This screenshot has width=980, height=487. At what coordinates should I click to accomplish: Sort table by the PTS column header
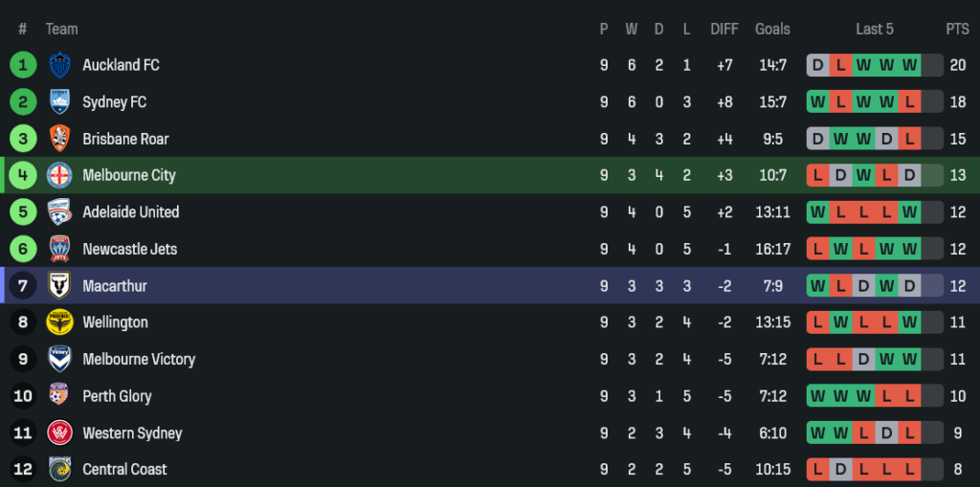pos(957,29)
